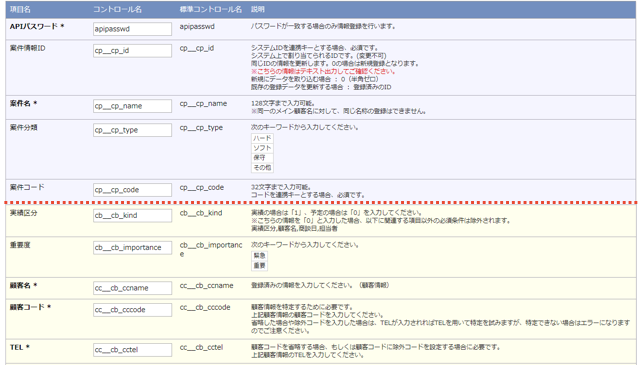Click the 32文字まで入力可能 description

click(x=281, y=187)
